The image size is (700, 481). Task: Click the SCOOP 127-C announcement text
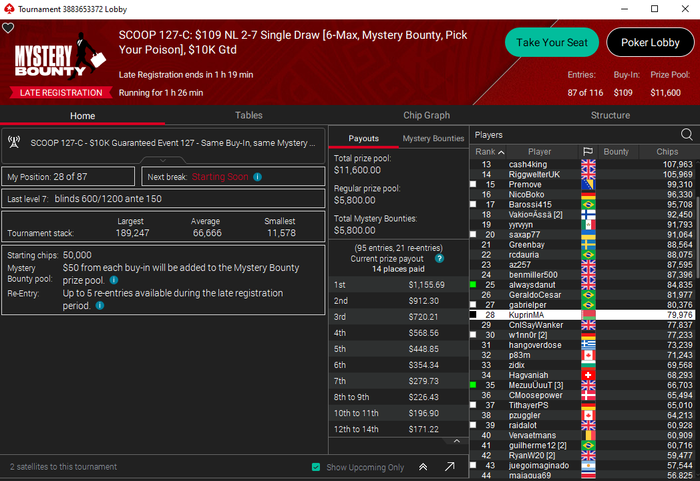173,143
